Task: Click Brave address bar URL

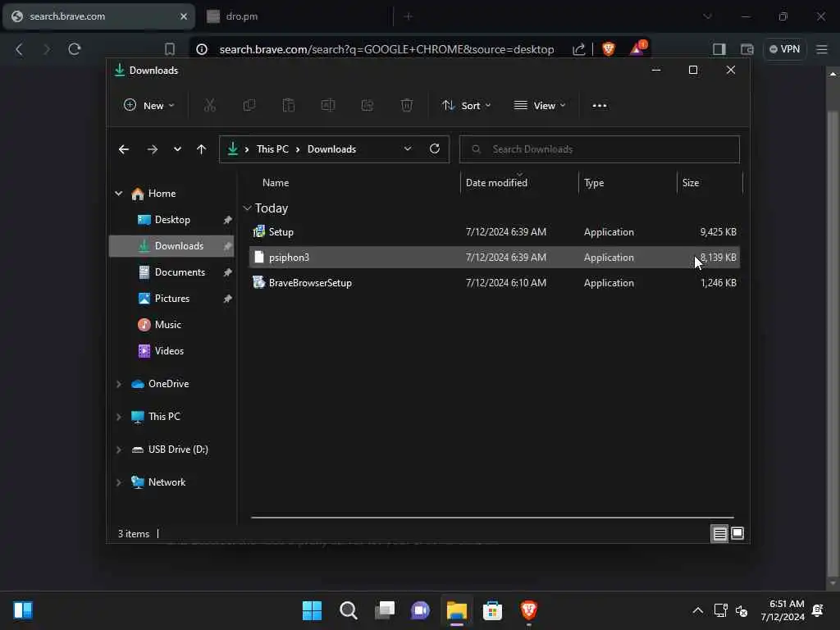Action: pos(386,49)
